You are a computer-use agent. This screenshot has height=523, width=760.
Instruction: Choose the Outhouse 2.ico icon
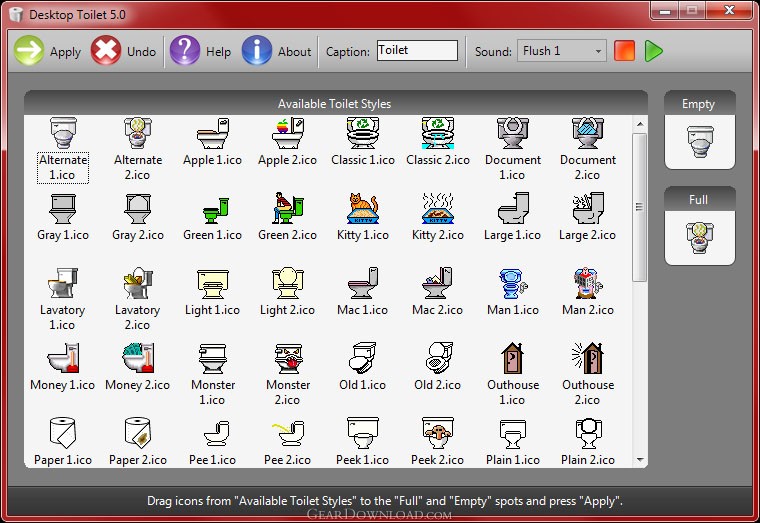(587, 358)
